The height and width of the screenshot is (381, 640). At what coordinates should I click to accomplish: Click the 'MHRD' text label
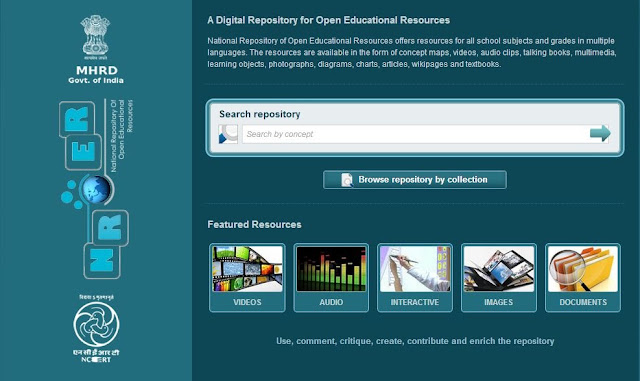tap(97, 70)
